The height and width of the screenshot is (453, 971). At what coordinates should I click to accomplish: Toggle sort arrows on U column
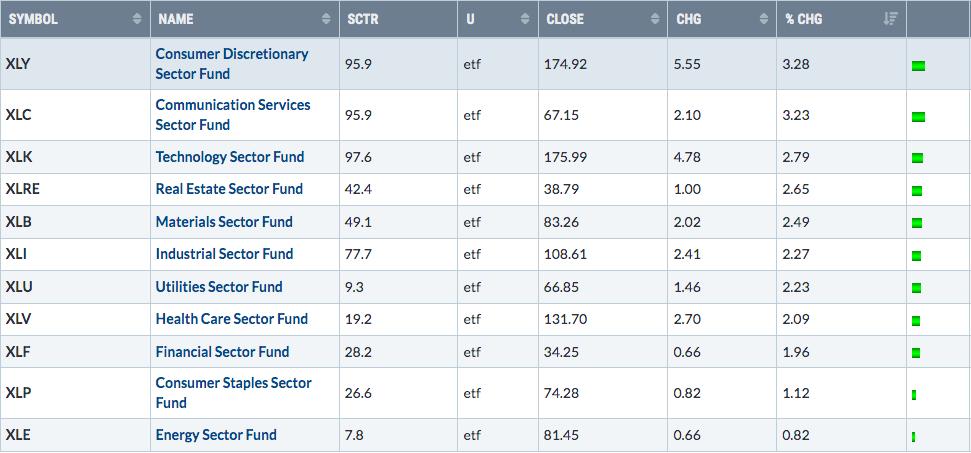pos(525,19)
